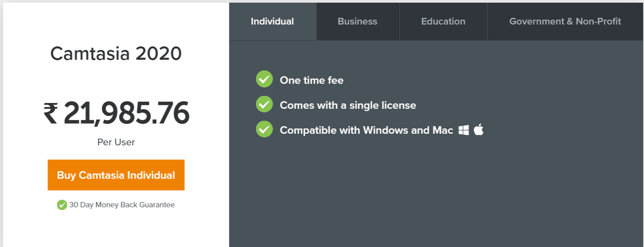Open the Business pricing tab
The width and height of the screenshot is (644, 247).
[357, 21]
